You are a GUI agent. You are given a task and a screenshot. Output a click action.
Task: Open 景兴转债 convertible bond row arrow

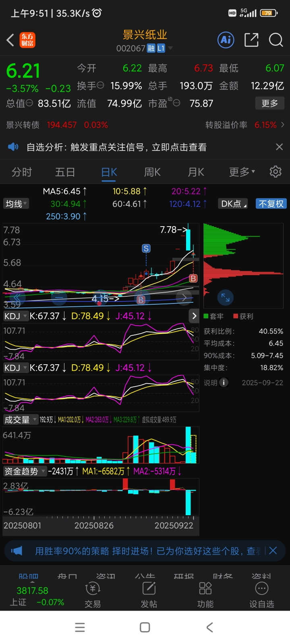[x=283, y=125]
